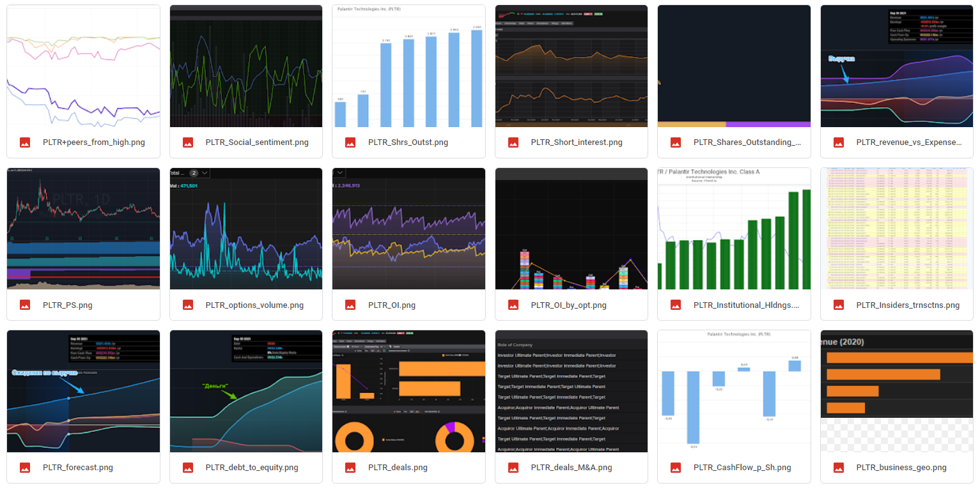Select file name PLTR_debt_to_equity.png
This screenshot has height=490, width=980.
pyautogui.click(x=252, y=468)
